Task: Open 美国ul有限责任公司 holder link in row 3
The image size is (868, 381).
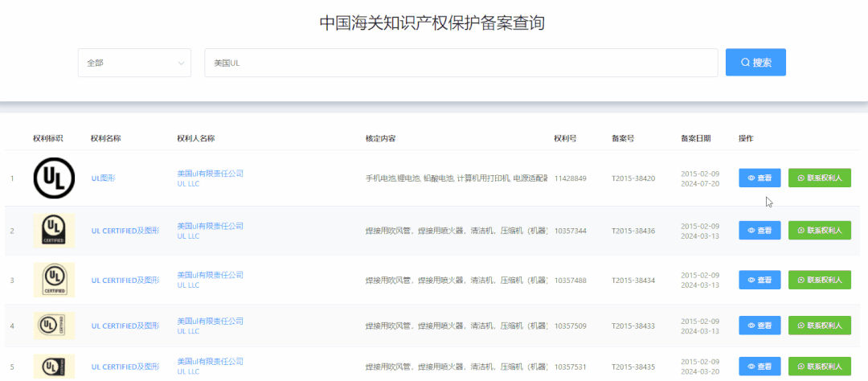Action: (211, 275)
